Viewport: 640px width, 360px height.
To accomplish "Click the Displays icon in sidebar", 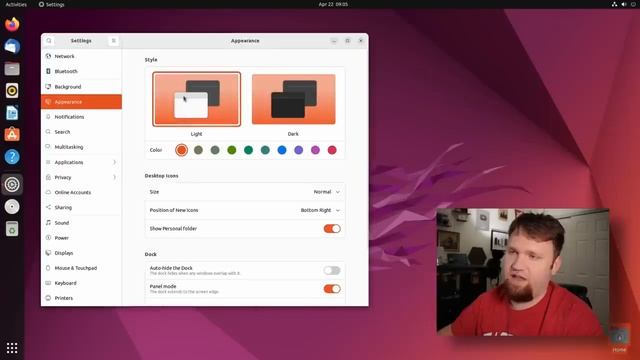I will [x=48, y=253].
